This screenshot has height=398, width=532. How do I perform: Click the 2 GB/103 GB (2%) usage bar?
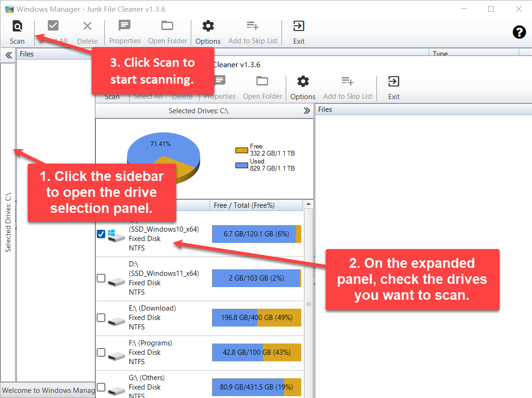coord(257,278)
